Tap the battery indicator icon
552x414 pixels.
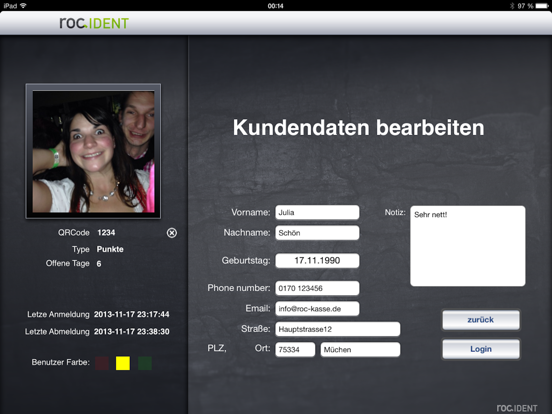click(542, 6)
